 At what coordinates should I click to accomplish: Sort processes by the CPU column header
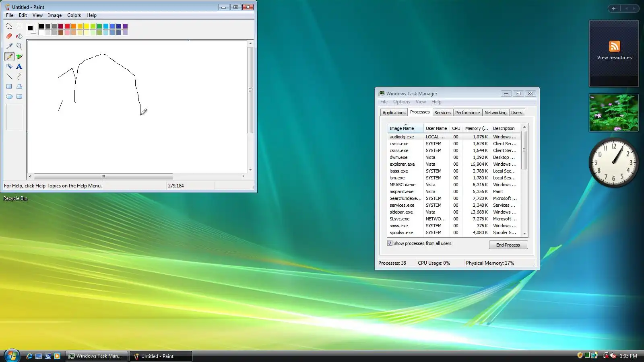(456, 128)
